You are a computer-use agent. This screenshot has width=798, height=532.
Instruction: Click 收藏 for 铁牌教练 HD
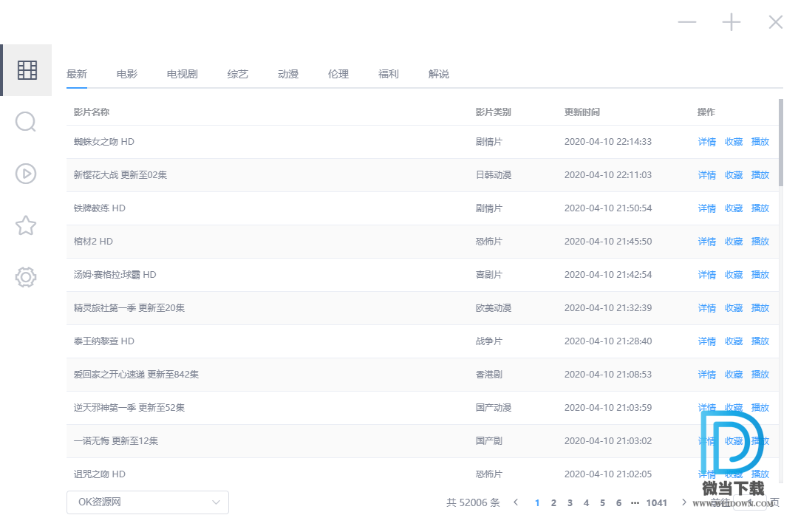pos(734,208)
